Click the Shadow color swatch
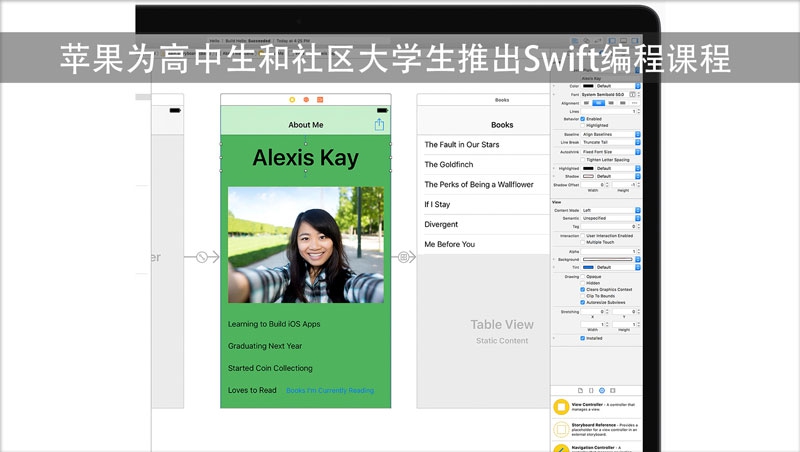Viewport: 800px width, 452px height. (x=588, y=177)
